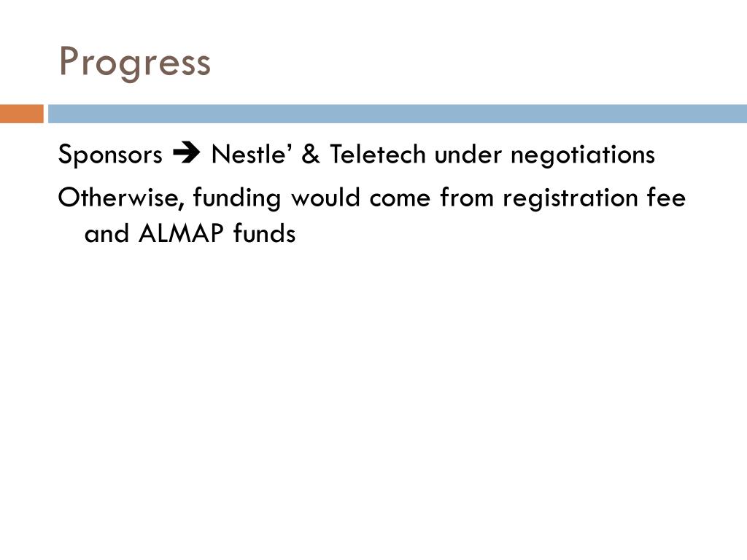Click the final word funds
The height and width of the screenshot is (560, 747).
(264, 233)
